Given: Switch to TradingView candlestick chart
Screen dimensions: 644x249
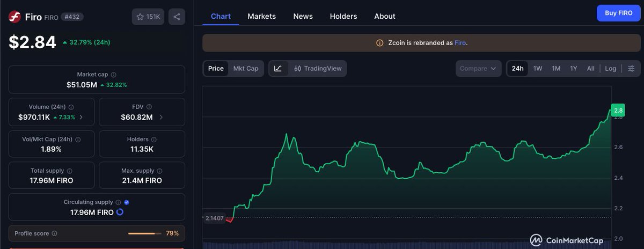Looking at the screenshot, I should point(318,68).
